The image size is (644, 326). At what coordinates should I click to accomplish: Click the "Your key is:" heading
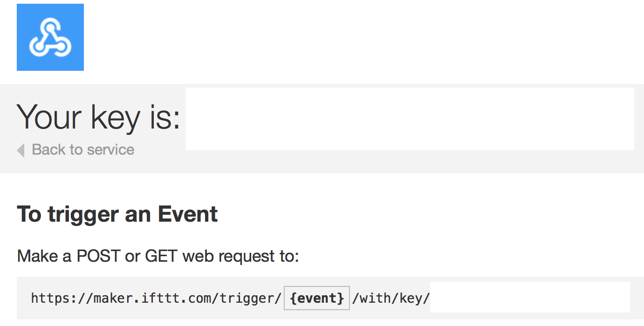(x=98, y=116)
